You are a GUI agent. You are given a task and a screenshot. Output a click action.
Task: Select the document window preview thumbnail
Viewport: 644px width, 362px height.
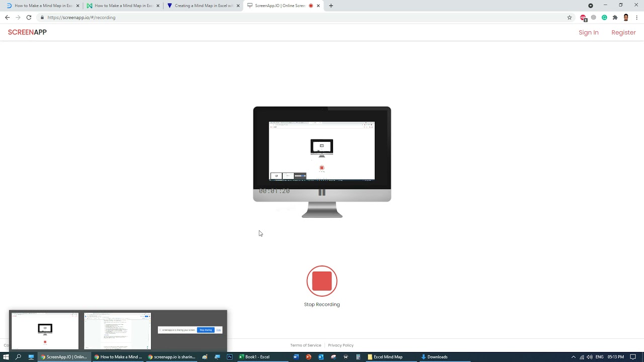click(x=117, y=331)
